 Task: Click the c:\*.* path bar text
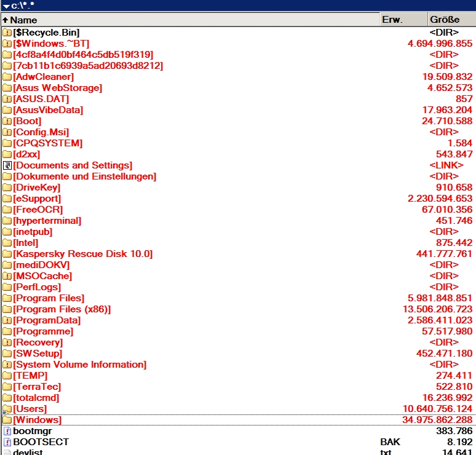tap(23, 6)
